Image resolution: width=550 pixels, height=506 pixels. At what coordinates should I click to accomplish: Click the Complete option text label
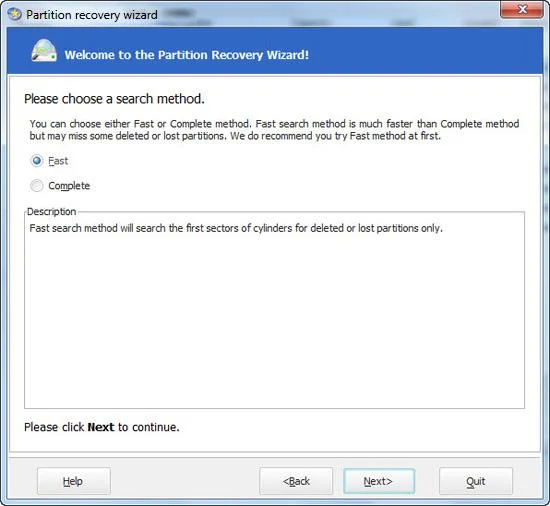(69, 186)
